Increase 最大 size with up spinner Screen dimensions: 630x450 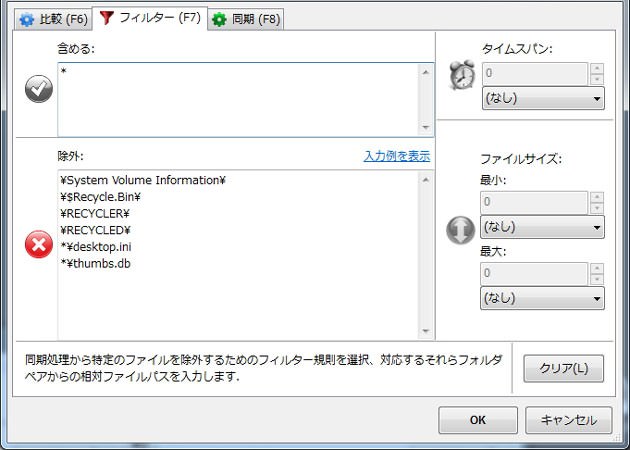pyautogui.click(x=597, y=268)
